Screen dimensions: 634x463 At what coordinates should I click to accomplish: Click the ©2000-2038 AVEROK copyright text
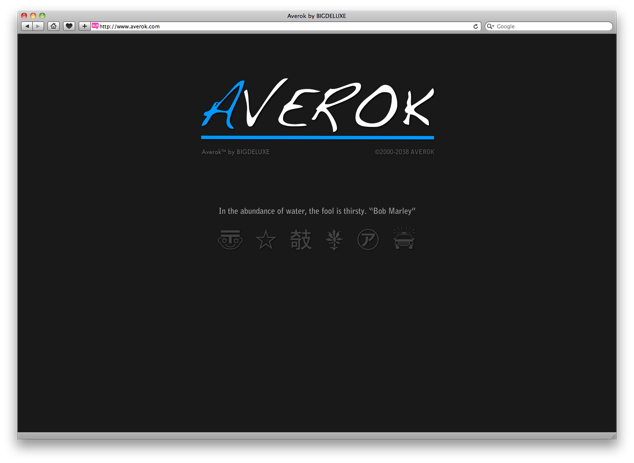[404, 152]
